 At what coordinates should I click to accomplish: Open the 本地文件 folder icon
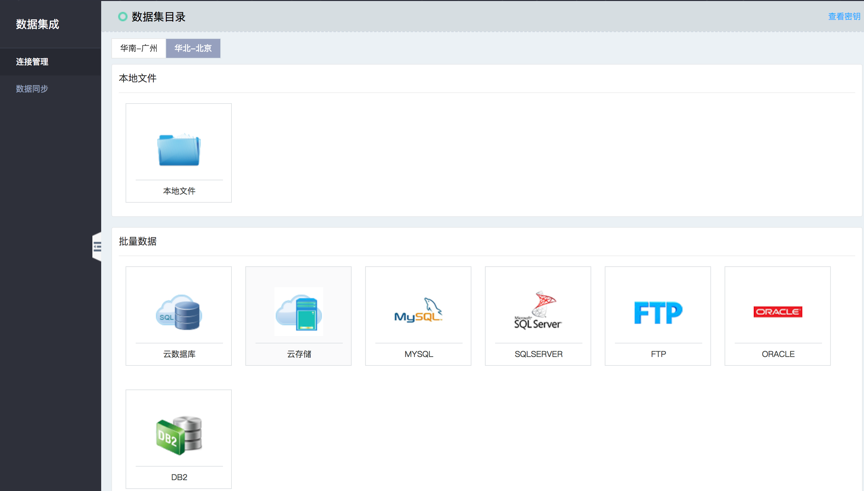click(179, 149)
